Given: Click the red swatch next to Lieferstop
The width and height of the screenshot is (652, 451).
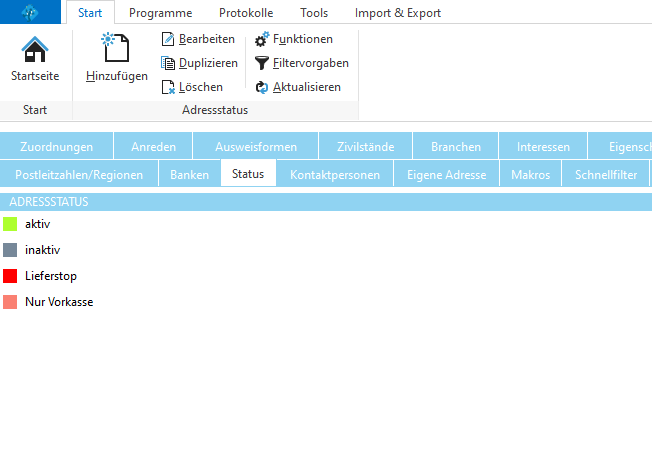Looking at the screenshot, I should click(x=10, y=276).
